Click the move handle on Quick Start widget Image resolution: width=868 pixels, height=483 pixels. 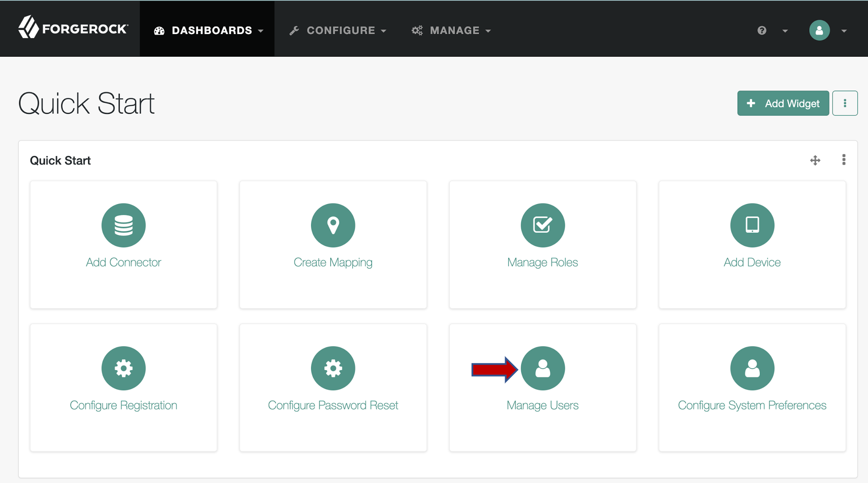(x=815, y=161)
